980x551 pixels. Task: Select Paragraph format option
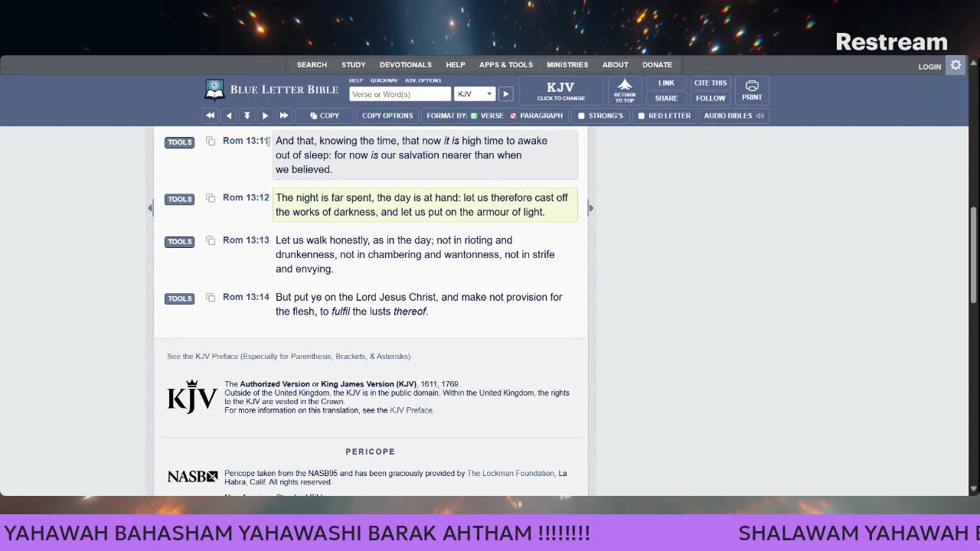pyautogui.click(x=537, y=116)
